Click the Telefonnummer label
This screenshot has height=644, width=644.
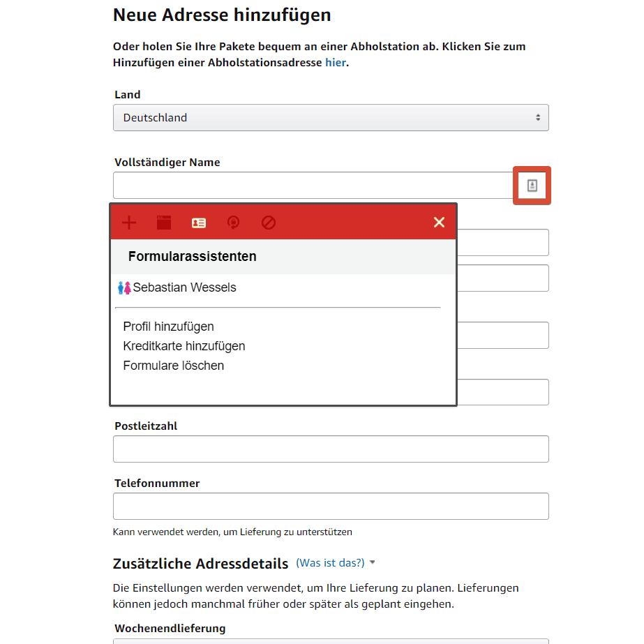click(157, 483)
